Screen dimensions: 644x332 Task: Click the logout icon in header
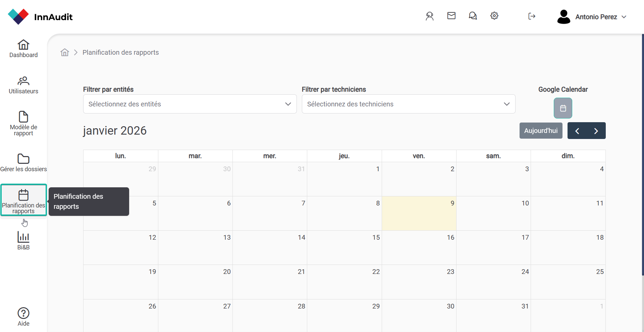coord(532,16)
